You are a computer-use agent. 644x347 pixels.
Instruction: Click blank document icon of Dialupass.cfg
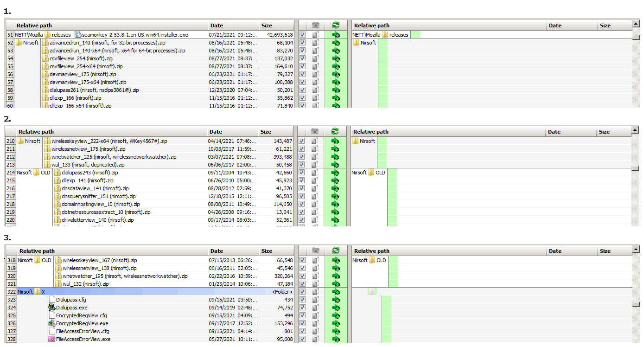click(52, 300)
